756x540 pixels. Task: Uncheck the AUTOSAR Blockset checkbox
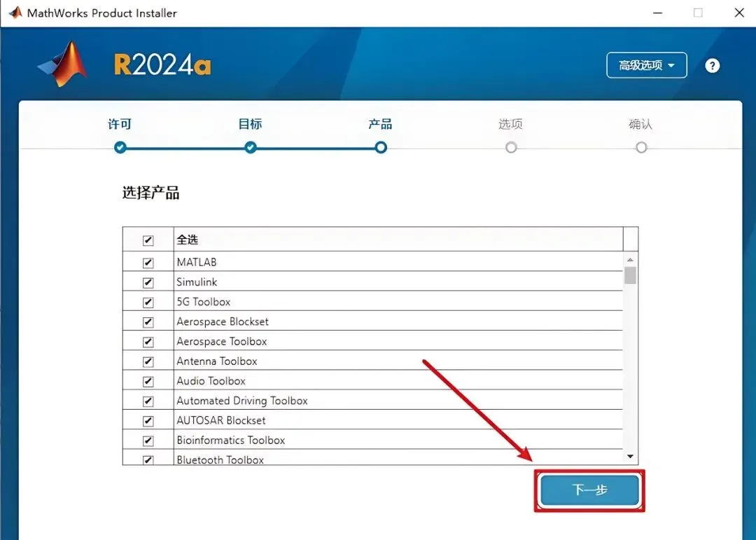[148, 421]
